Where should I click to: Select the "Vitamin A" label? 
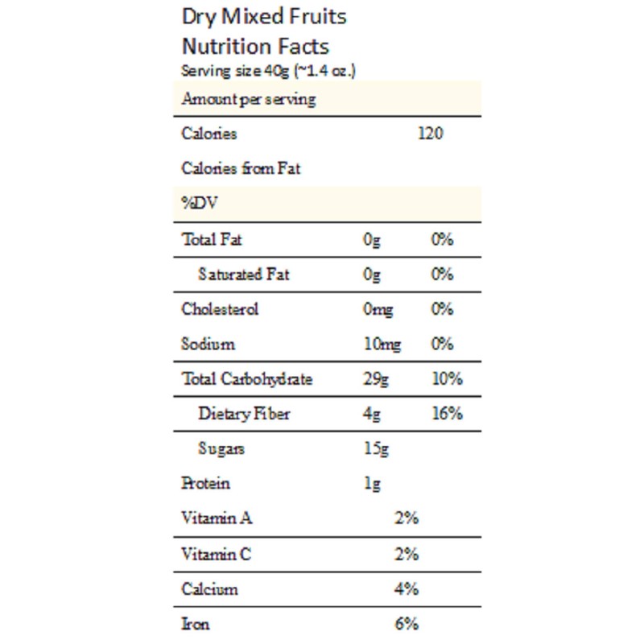(217, 518)
